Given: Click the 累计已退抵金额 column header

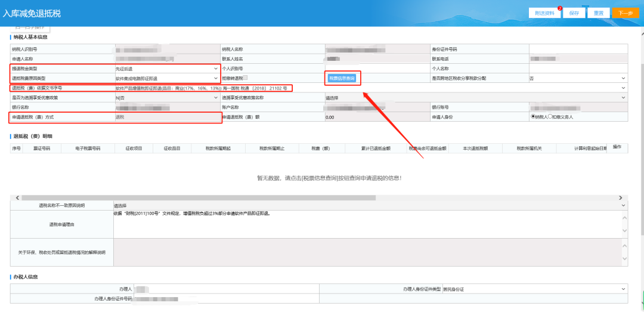Looking at the screenshot, I should (376, 148).
